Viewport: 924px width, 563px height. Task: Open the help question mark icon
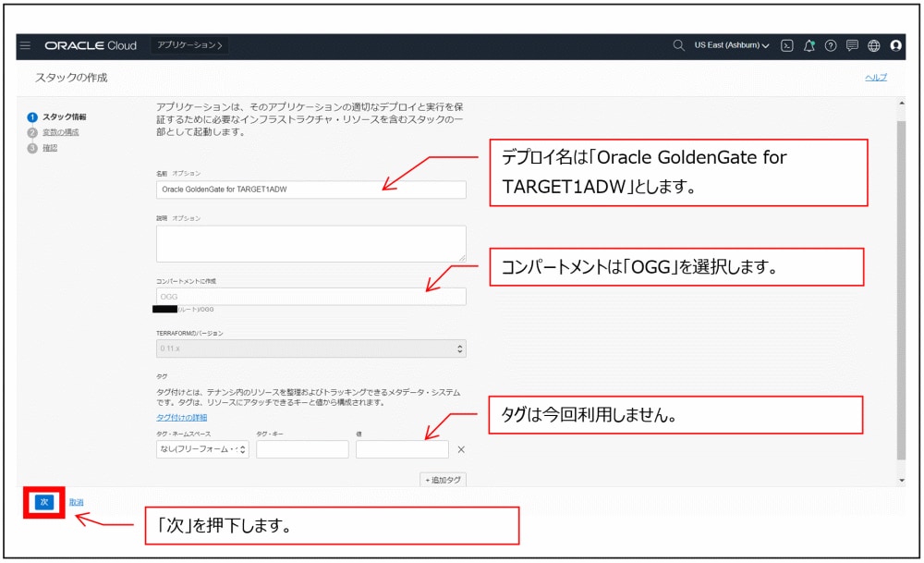pyautogui.click(x=831, y=45)
